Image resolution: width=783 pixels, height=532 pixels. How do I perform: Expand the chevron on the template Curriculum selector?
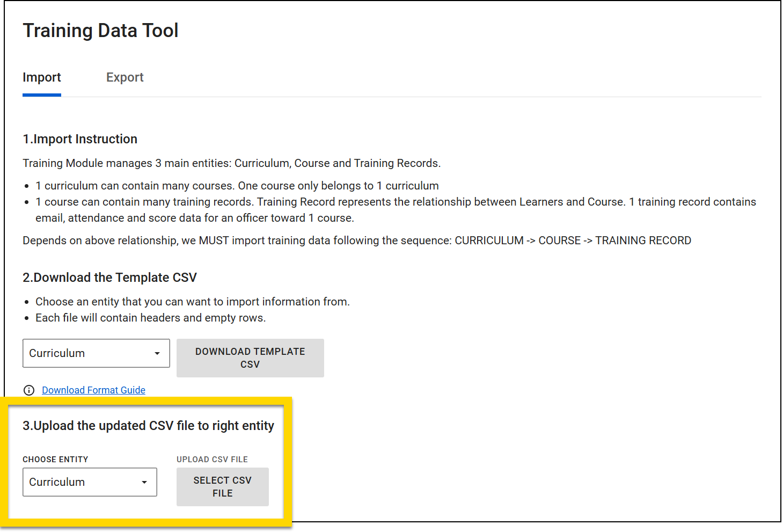click(157, 353)
